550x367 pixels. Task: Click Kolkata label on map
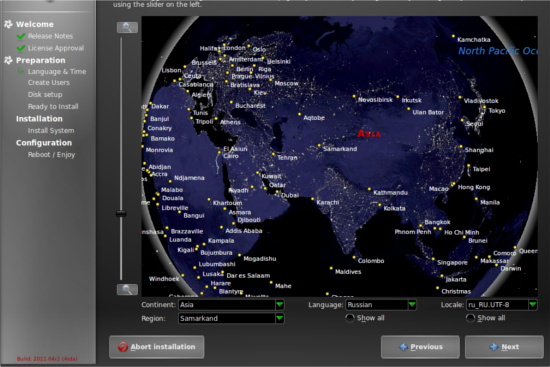pyautogui.click(x=394, y=208)
